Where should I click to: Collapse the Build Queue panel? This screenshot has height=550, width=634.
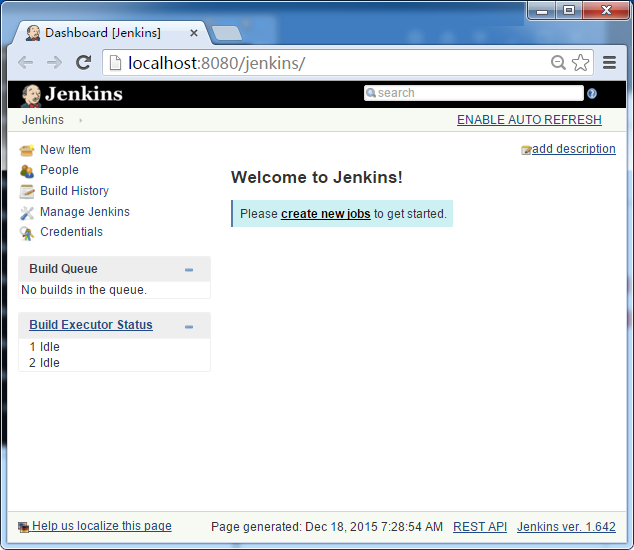point(189,270)
